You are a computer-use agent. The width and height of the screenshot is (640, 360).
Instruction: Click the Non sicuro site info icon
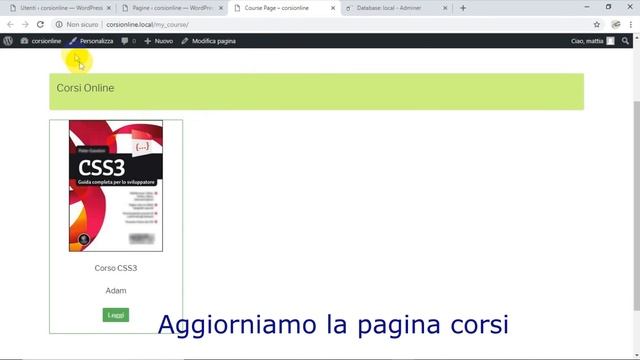coord(59,24)
